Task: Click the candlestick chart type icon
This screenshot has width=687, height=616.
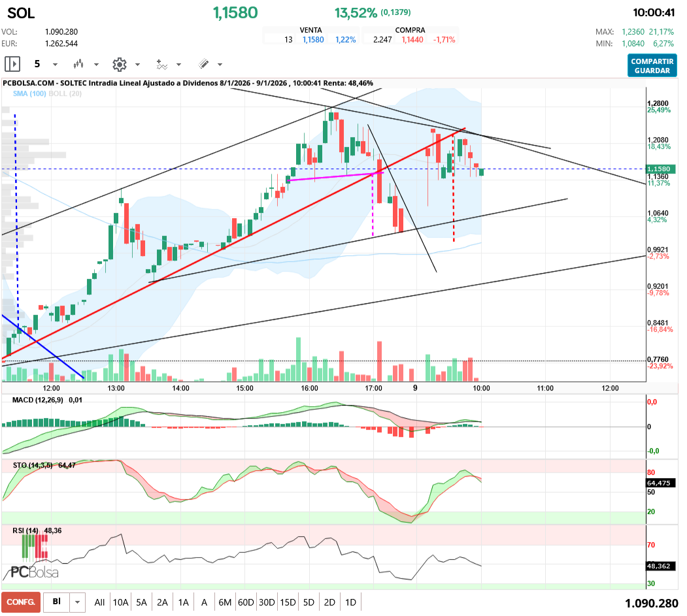Action: click(79, 64)
